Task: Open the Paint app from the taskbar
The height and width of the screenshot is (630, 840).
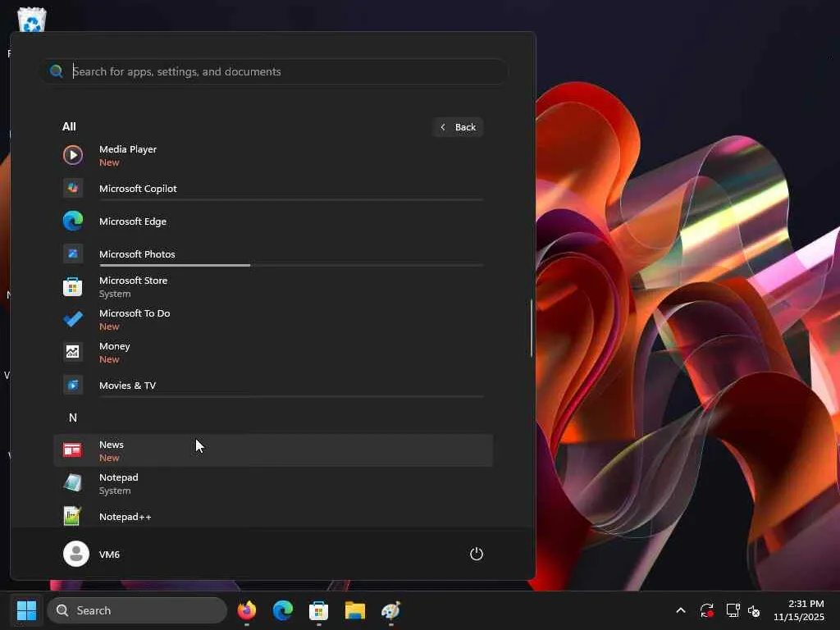Action: coord(391,610)
